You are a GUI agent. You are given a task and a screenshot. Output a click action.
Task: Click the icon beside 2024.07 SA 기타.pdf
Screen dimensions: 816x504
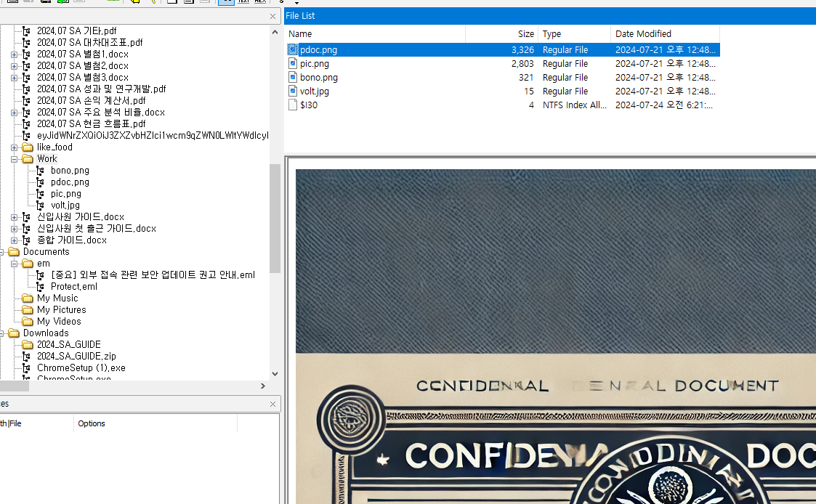pos(27,31)
